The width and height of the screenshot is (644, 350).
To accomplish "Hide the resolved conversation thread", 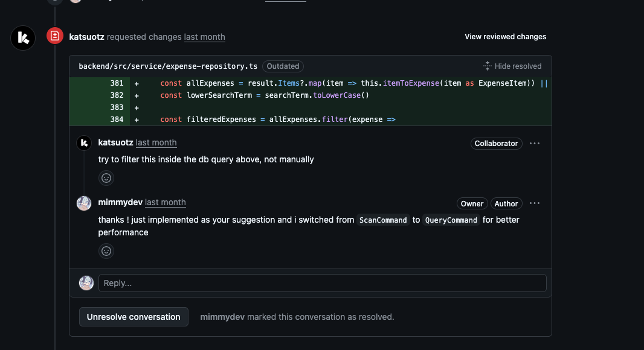I will tap(512, 66).
